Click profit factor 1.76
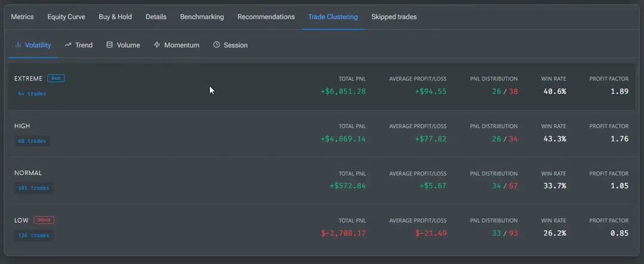The image size is (644, 264). tap(620, 139)
